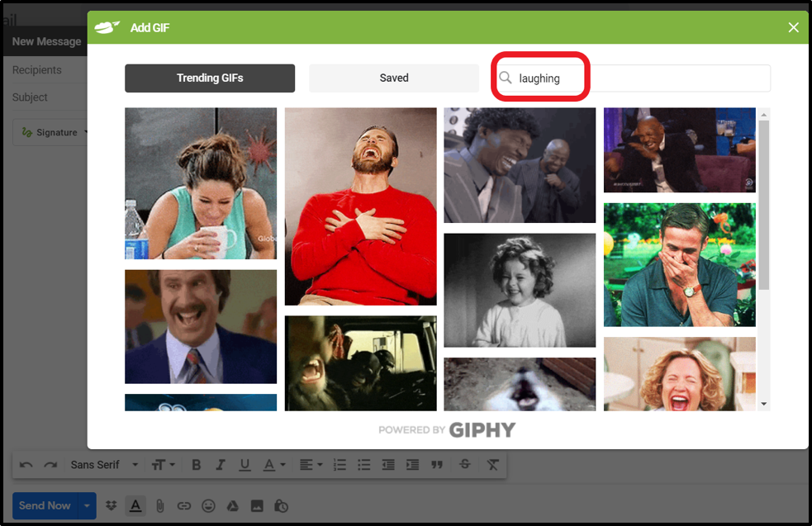Open the Sans Serif font dropdown

pyautogui.click(x=104, y=465)
